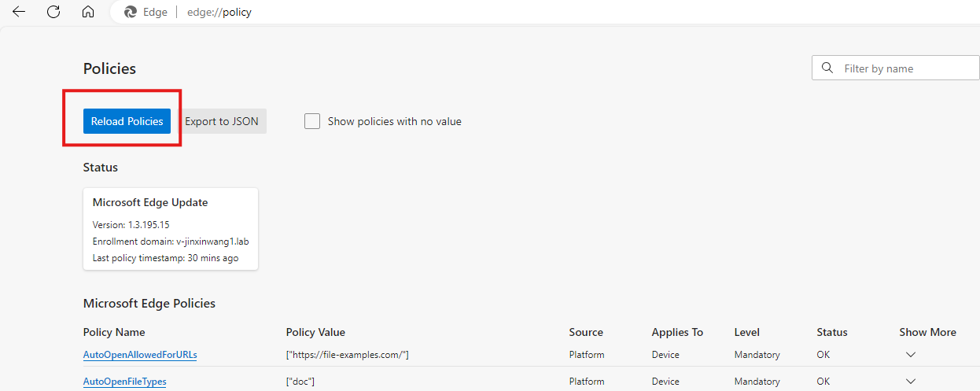The width and height of the screenshot is (980, 391).
Task: Click the Policy Name column header
Action: coord(114,332)
